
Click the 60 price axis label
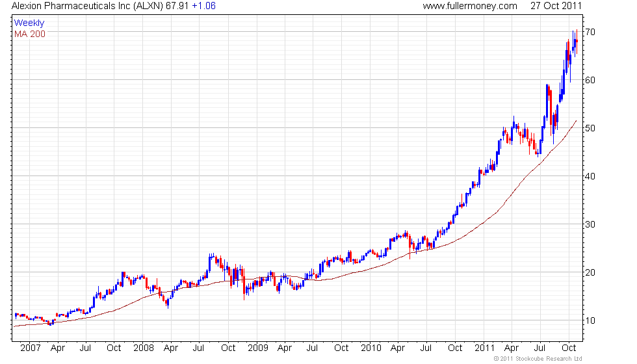pos(590,80)
